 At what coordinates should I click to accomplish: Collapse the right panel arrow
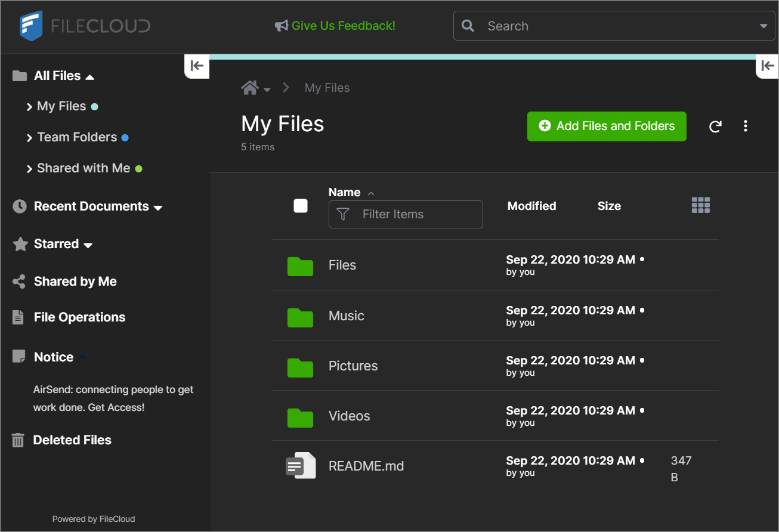(768, 66)
